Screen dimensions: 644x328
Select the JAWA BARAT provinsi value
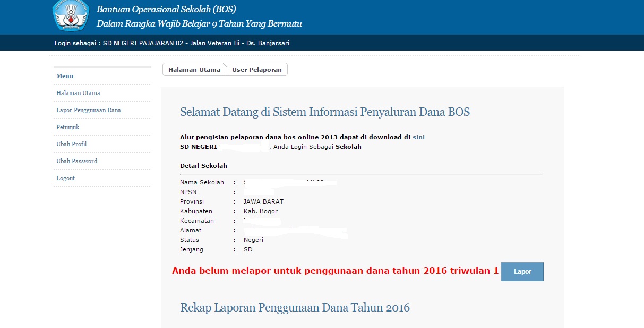tap(262, 201)
